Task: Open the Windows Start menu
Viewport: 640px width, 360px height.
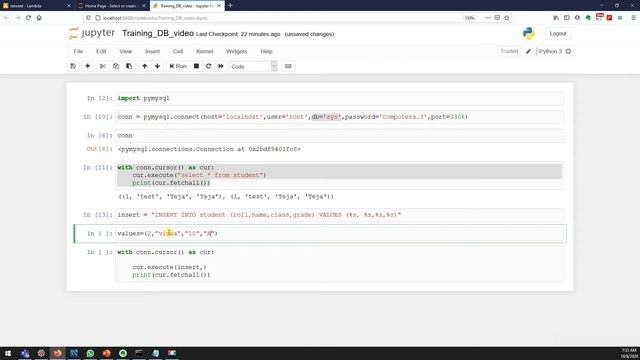Action: 8,353
